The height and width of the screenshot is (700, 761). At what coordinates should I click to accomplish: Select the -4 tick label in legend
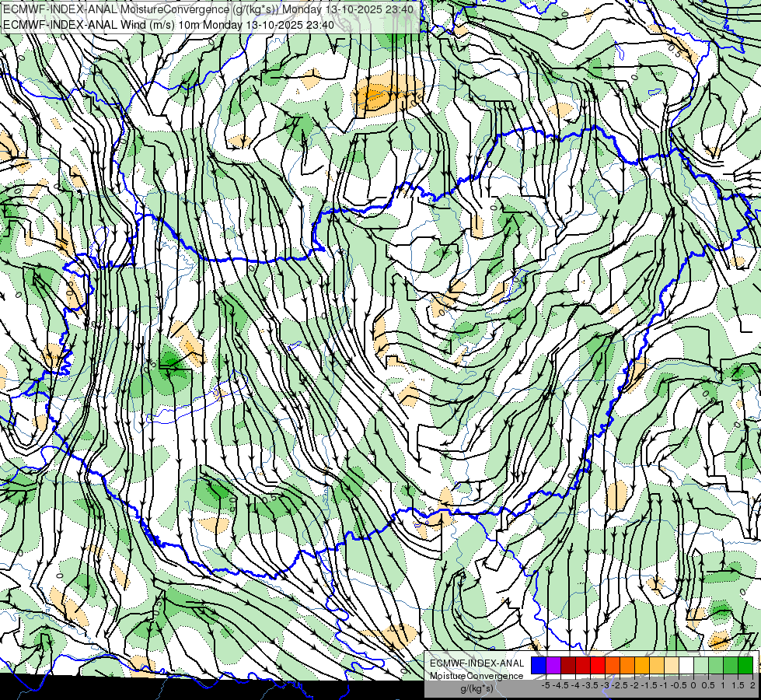point(575,685)
